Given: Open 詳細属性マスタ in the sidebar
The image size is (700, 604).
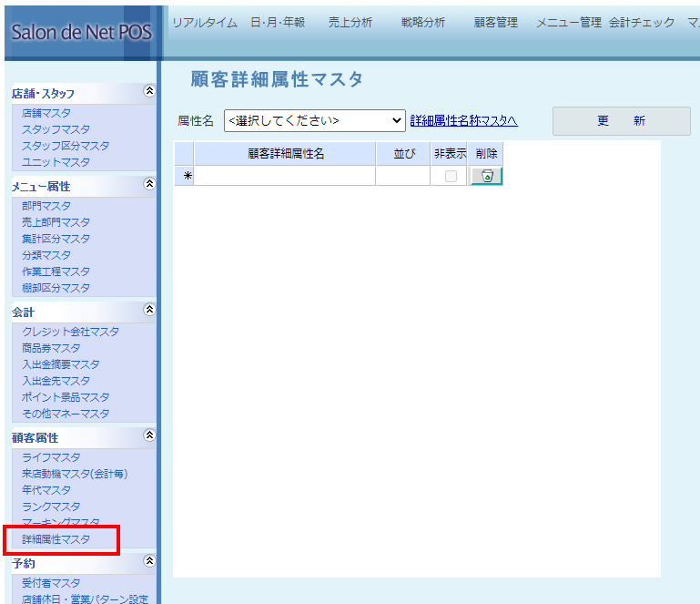Looking at the screenshot, I should point(56,539).
